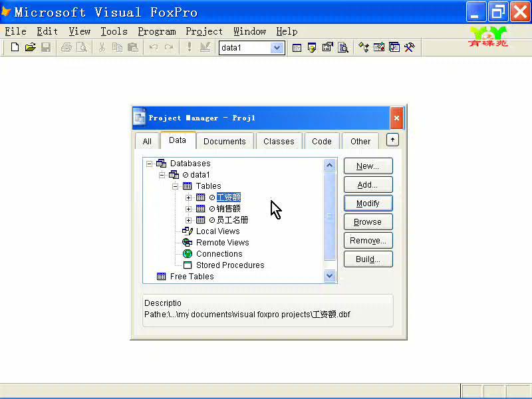Viewport: 532px width, 399px height.
Task: Open the Program menu
Action: (157, 31)
